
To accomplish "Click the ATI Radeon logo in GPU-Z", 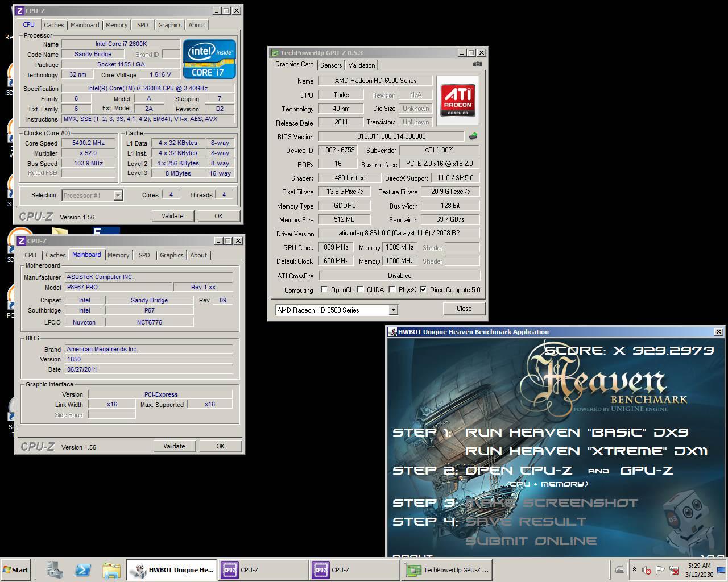I will (x=458, y=101).
